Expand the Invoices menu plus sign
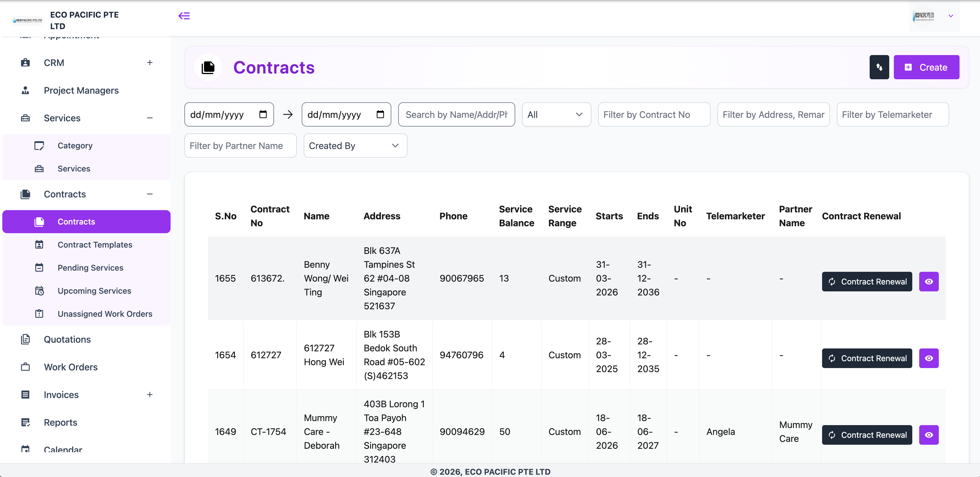Screen dimensions: 980x477 [x=150, y=395]
